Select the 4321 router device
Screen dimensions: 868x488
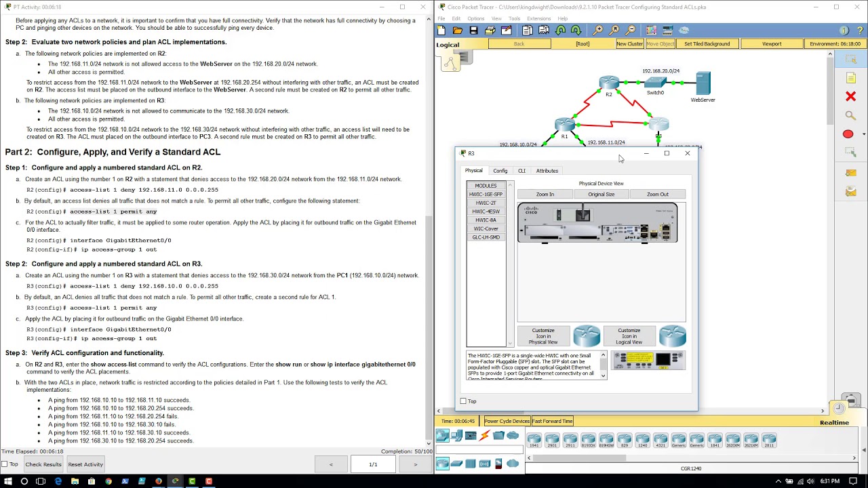tap(660, 441)
